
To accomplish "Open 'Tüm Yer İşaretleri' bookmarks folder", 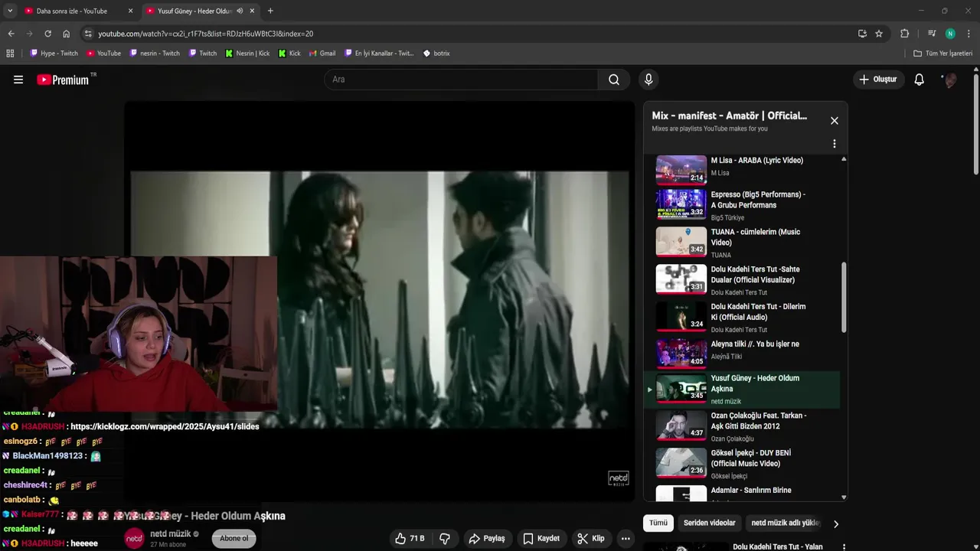I will click(943, 54).
